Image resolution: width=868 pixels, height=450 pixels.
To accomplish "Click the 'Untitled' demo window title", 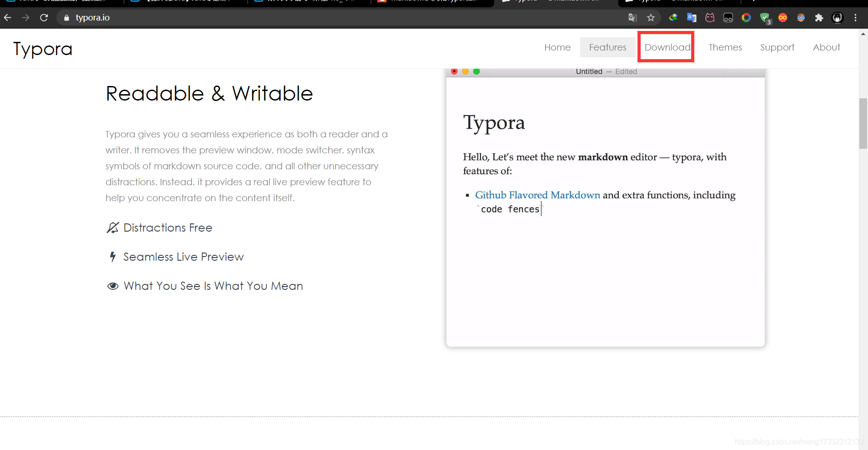I will click(x=589, y=71).
